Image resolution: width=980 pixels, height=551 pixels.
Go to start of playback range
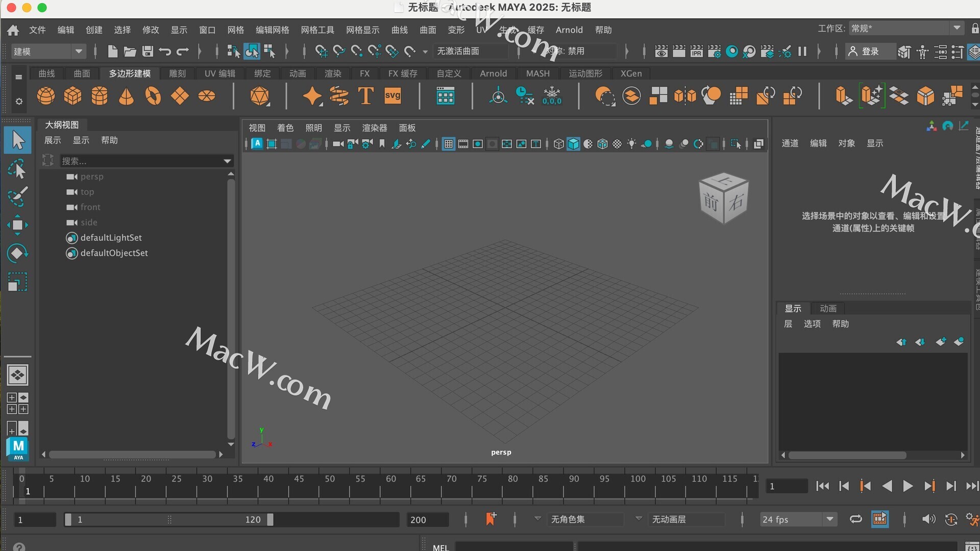822,486
